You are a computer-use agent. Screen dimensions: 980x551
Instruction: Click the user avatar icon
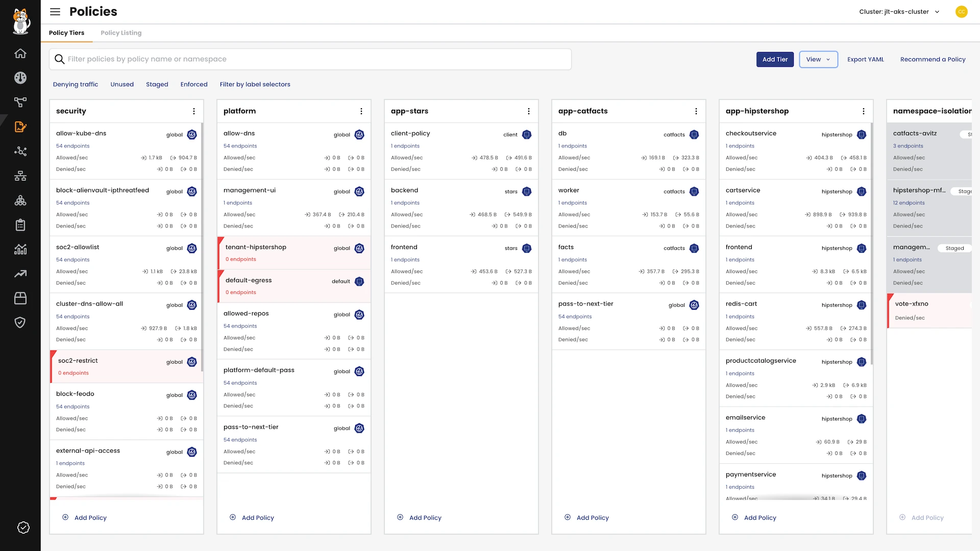961,12
